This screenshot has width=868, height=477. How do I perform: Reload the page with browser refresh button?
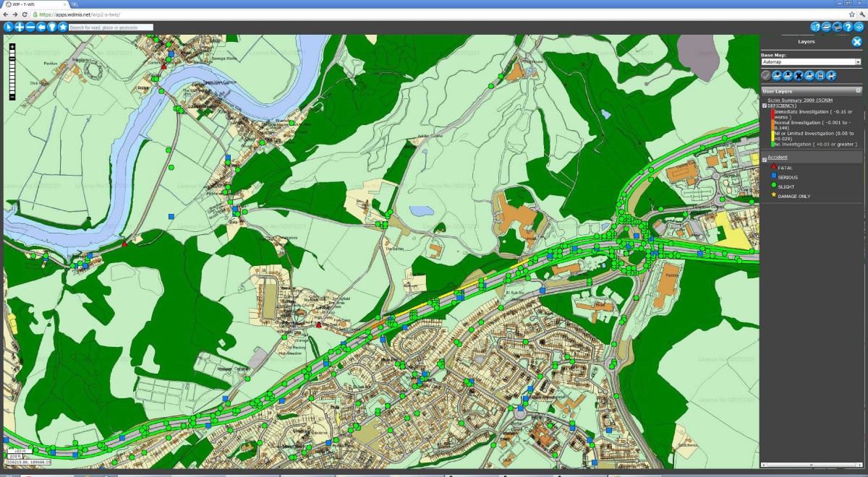[x=24, y=14]
